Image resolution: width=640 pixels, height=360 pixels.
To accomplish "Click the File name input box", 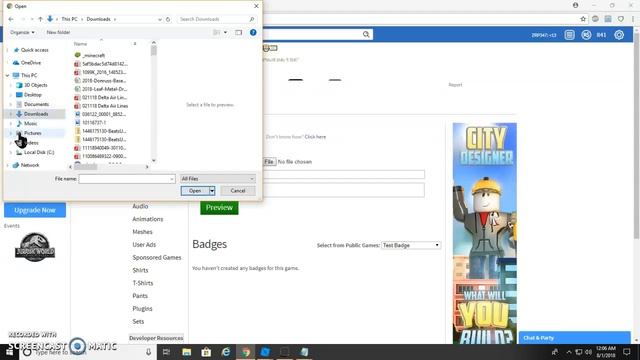I will pos(127,179).
